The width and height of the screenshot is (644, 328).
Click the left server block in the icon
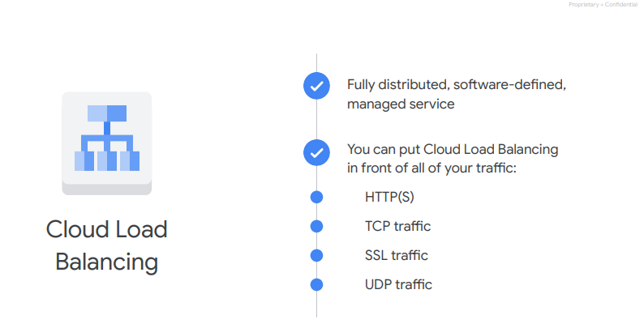point(84,160)
